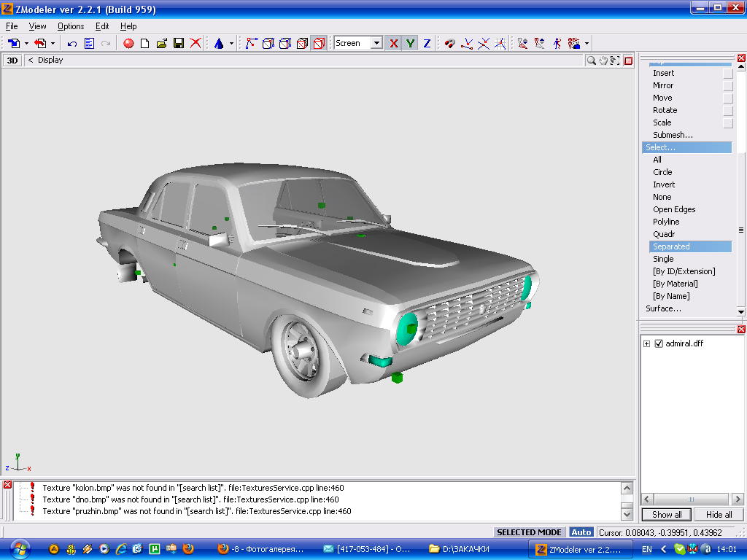Viewport: 747px width, 560px height.
Task: Select the viewport pan hand tool
Action: pyautogui.click(x=603, y=61)
